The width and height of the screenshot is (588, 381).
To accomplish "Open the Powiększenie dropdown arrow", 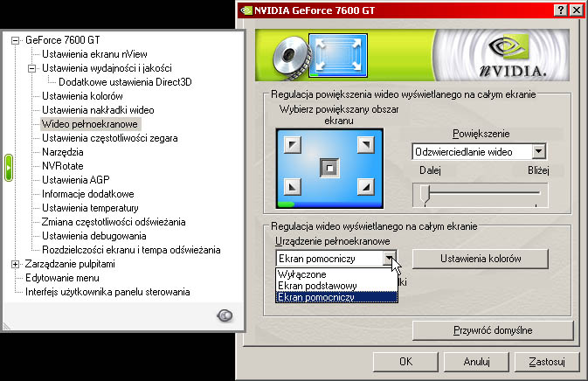I will 538,152.
